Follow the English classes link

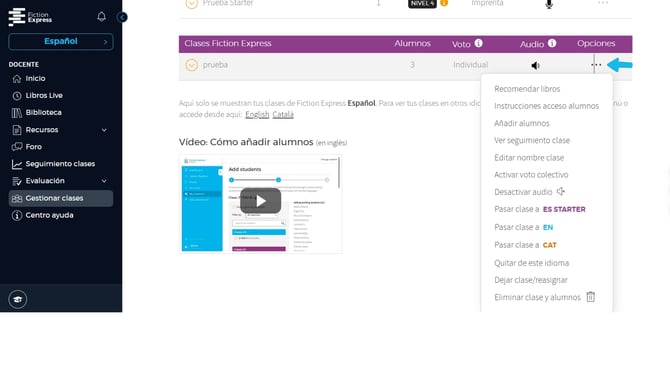257,115
